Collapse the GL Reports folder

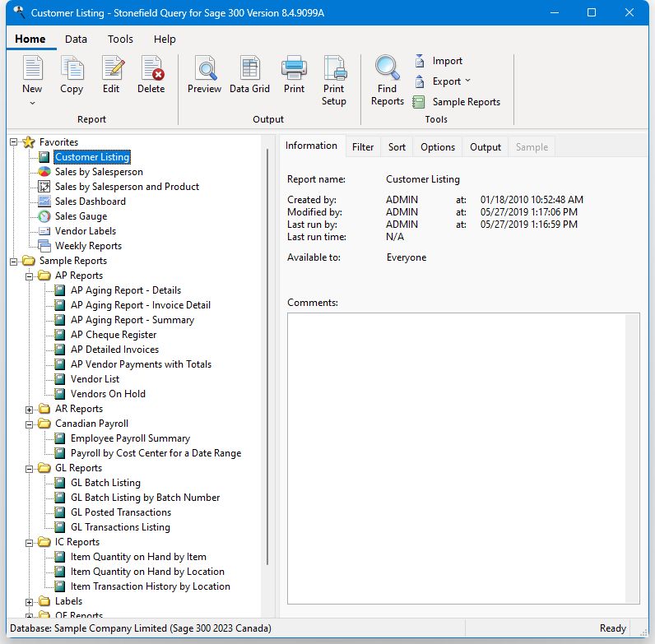coord(30,469)
